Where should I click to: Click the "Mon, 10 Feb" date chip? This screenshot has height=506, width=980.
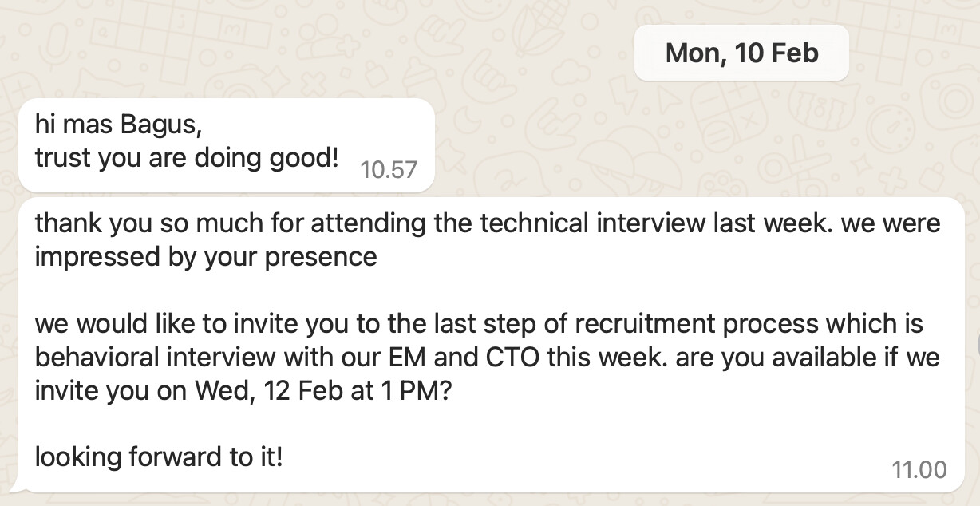point(741,53)
